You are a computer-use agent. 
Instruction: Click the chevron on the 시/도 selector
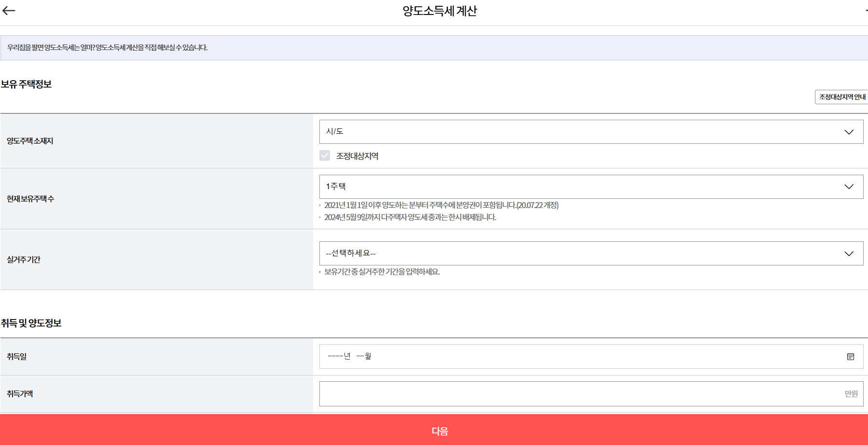pyautogui.click(x=849, y=131)
